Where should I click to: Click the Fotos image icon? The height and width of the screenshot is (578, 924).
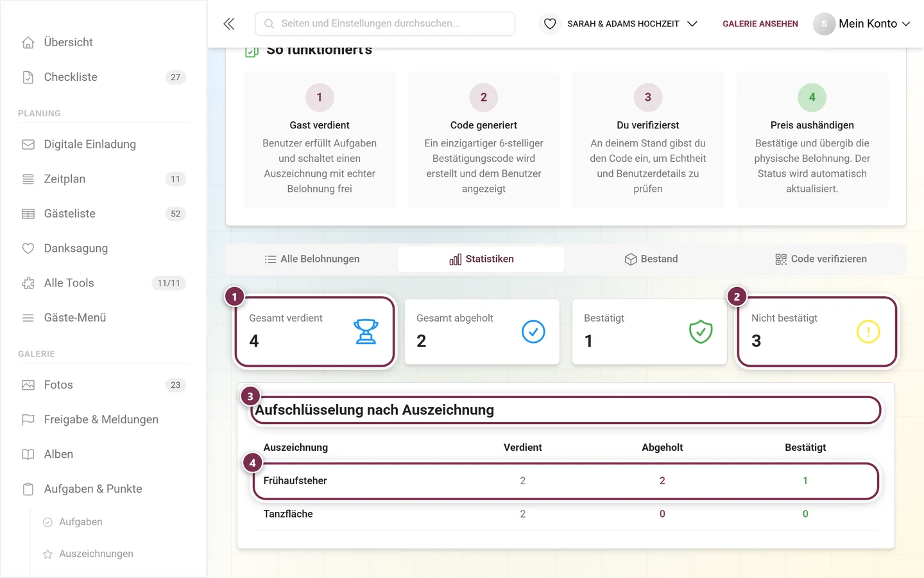coord(28,385)
